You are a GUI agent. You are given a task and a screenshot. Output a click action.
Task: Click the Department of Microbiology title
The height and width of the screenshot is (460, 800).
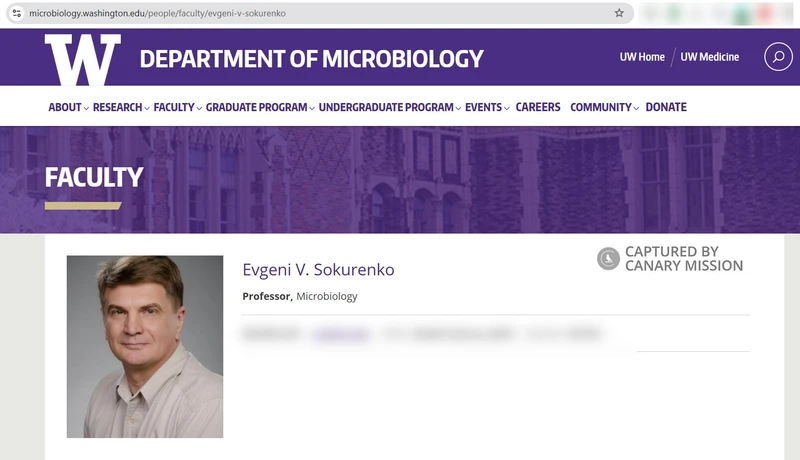coord(311,59)
